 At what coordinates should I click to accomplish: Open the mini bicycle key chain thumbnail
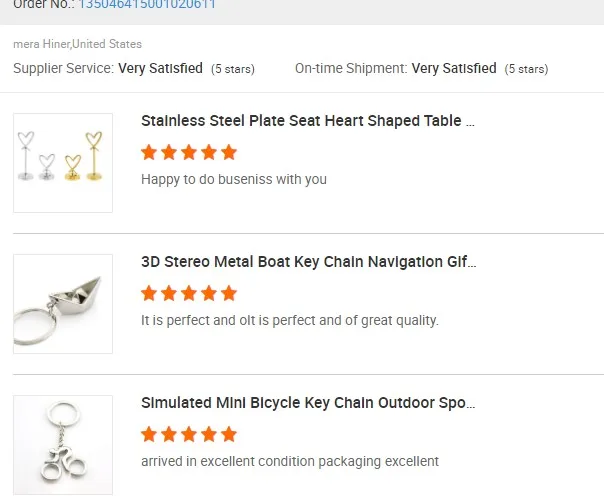click(63, 444)
